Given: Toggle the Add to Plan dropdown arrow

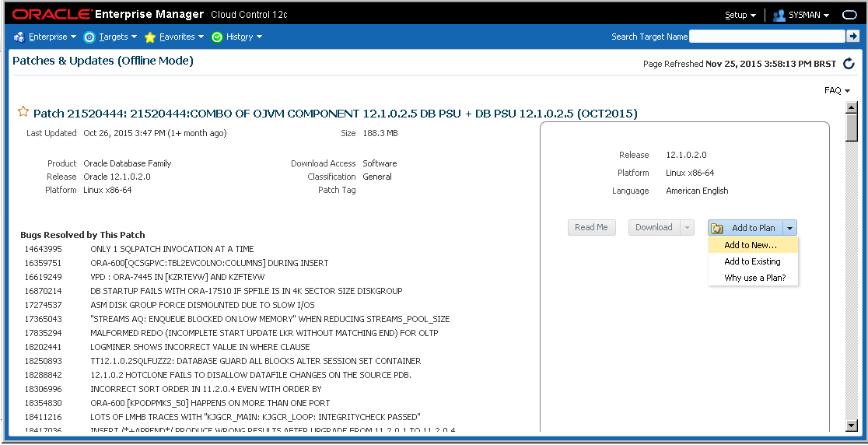Looking at the screenshot, I should tap(790, 227).
